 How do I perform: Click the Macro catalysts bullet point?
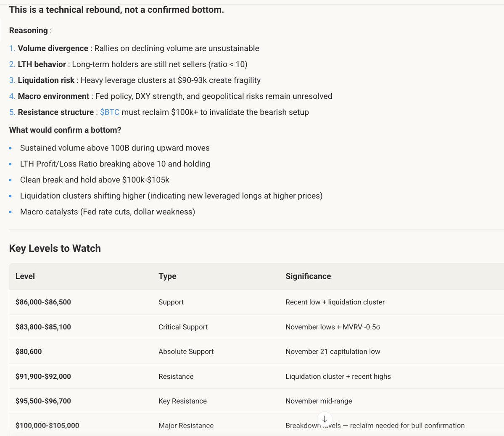click(x=107, y=211)
